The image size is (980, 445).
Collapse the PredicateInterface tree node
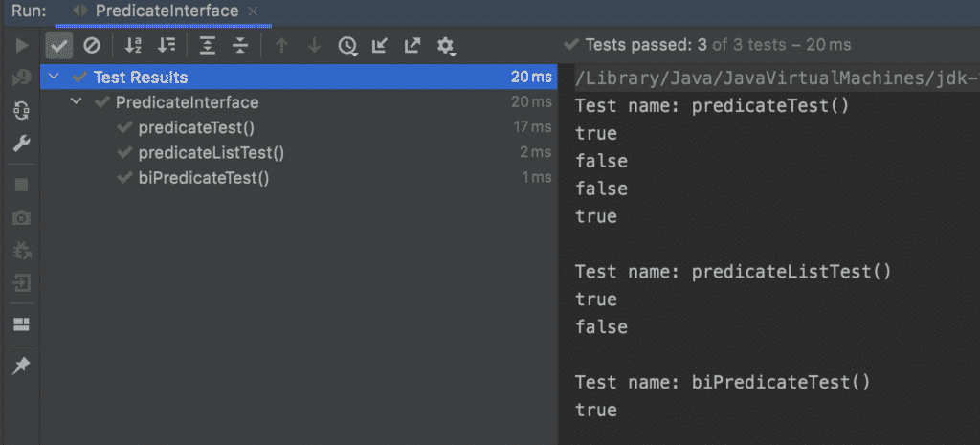pyautogui.click(x=77, y=102)
